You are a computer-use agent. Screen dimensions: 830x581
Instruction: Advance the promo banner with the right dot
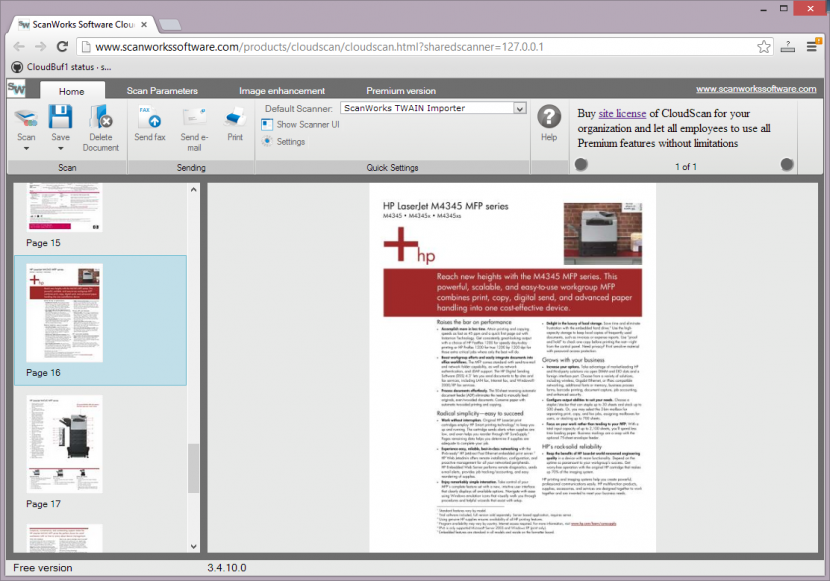pos(789,163)
